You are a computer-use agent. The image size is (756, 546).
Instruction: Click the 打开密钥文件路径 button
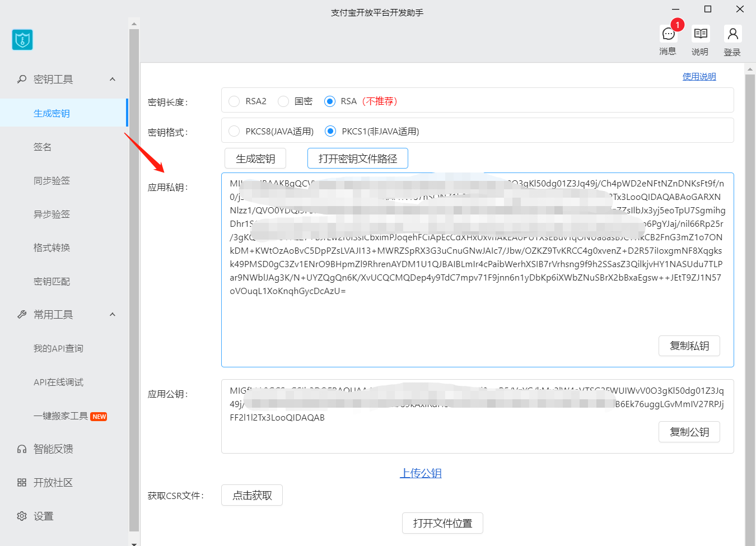[x=358, y=158]
